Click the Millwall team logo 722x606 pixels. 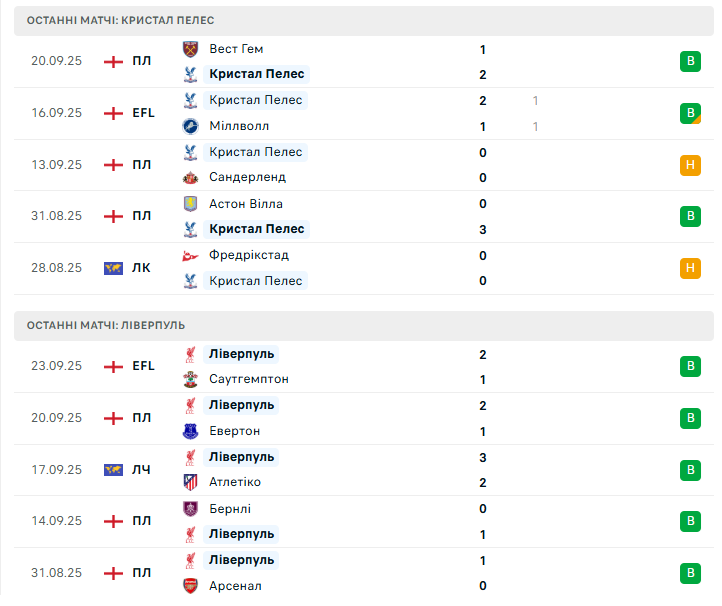tap(190, 126)
